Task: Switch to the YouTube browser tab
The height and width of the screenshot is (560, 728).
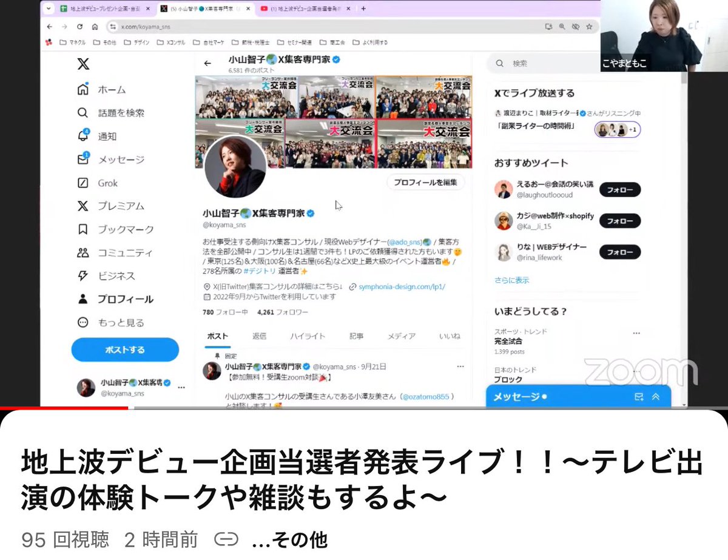Action: click(306, 8)
